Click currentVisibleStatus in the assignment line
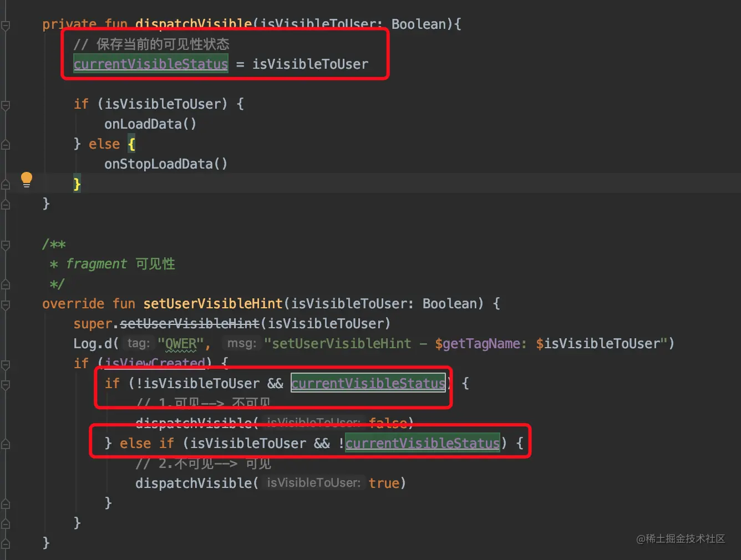Screen dimensions: 741x560 (151, 64)
